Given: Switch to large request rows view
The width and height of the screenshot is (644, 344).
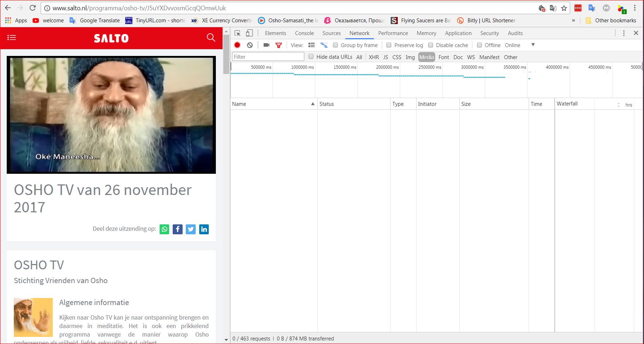Looking at the screenshot, I should click(312, 45).
